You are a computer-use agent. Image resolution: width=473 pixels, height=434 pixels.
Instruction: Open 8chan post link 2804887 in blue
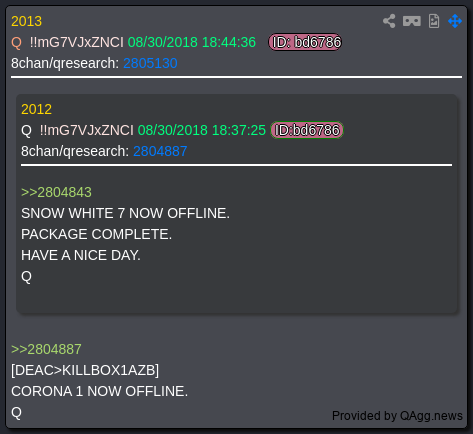click(x=160, y=151)
